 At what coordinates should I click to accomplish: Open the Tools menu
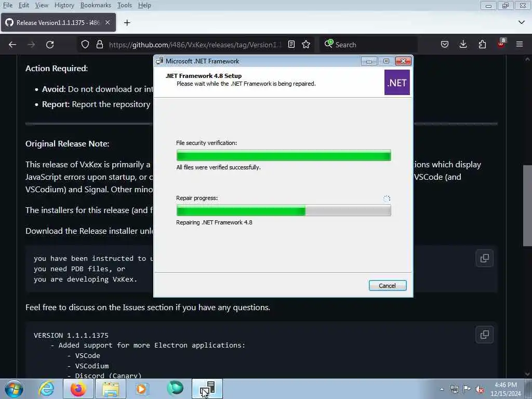point(125,5)
